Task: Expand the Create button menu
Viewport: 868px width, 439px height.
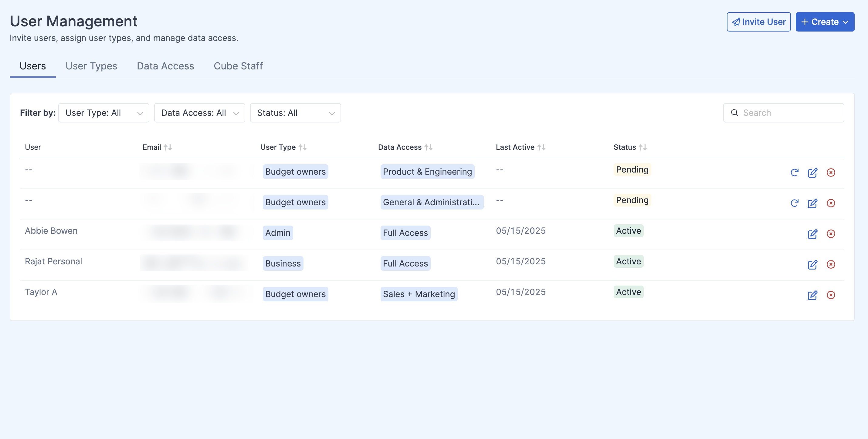Action: click(825, 22)
